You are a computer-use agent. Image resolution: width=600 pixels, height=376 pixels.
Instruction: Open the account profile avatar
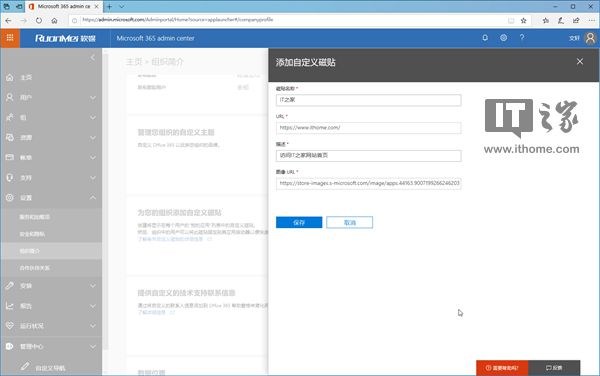pos(590,38)
